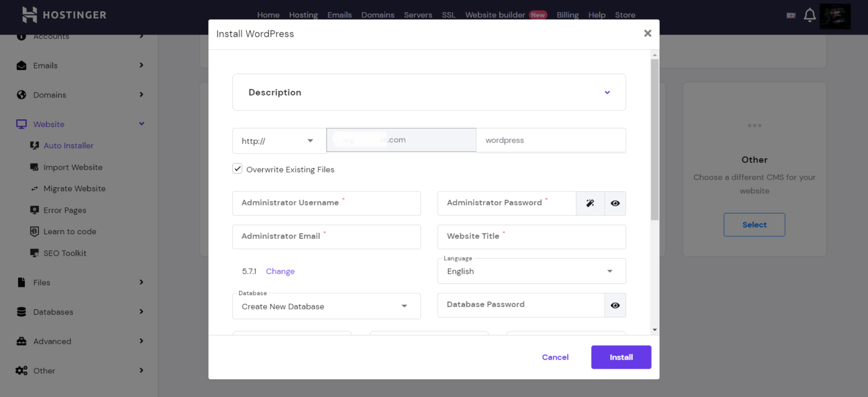Show the Administrator Password with eye icon
Image resolution: width=868 pixels, height=397 pixels.
pyautogui.click(x=615, y=203)
